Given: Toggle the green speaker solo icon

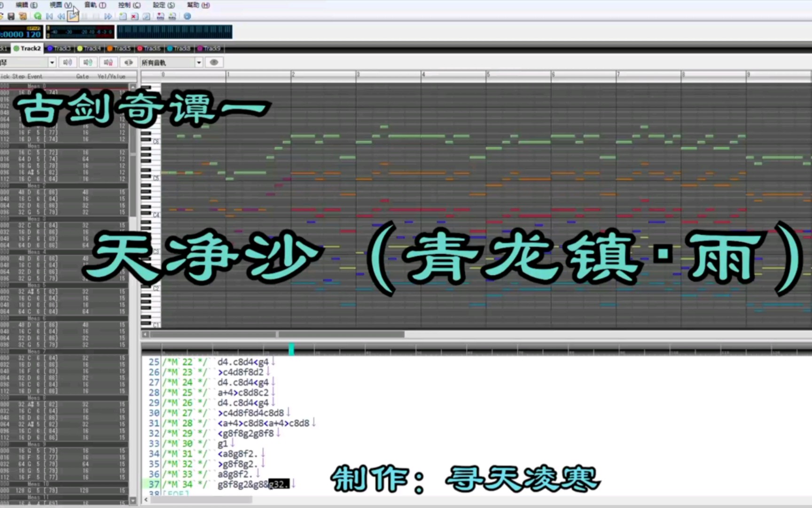Looking at the screenshot, I should point(88,62).
